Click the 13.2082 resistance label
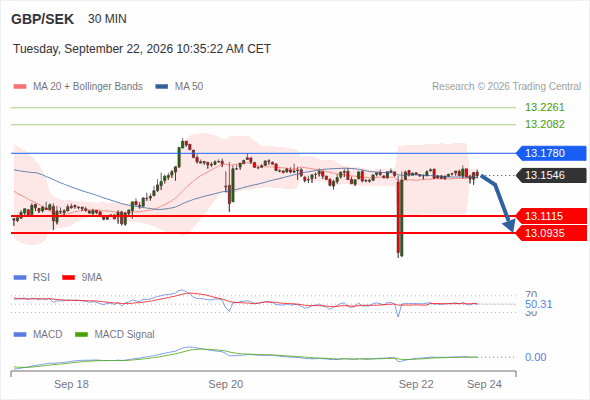This screenshot has height=400, width=590. (544, 124)
